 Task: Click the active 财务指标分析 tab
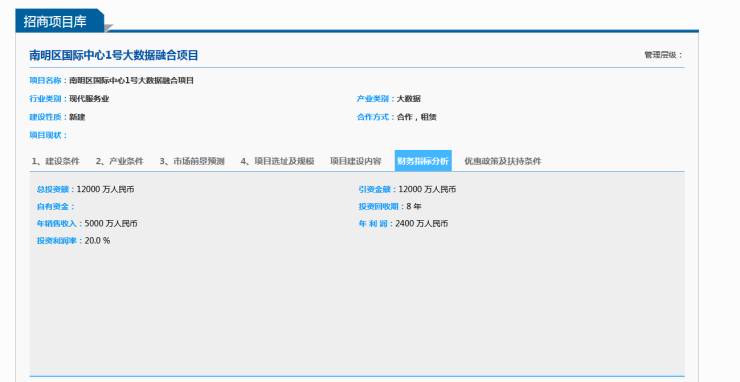[423, 161]
